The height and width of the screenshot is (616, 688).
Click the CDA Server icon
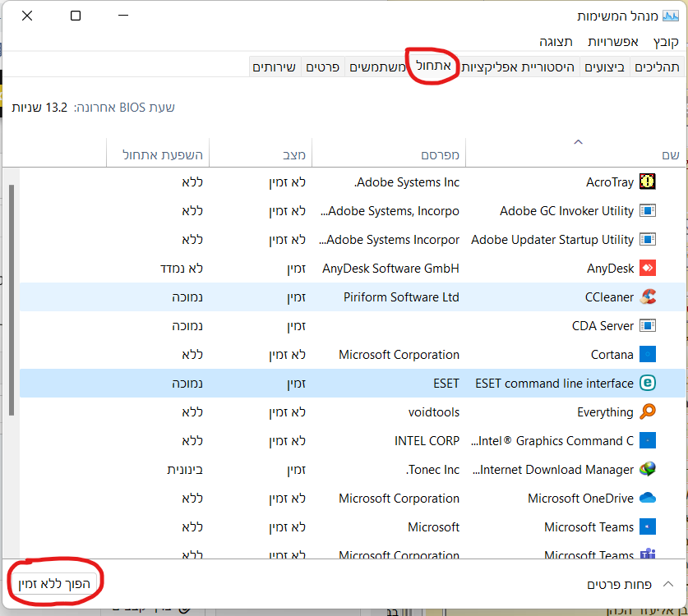tap(647, 325)
